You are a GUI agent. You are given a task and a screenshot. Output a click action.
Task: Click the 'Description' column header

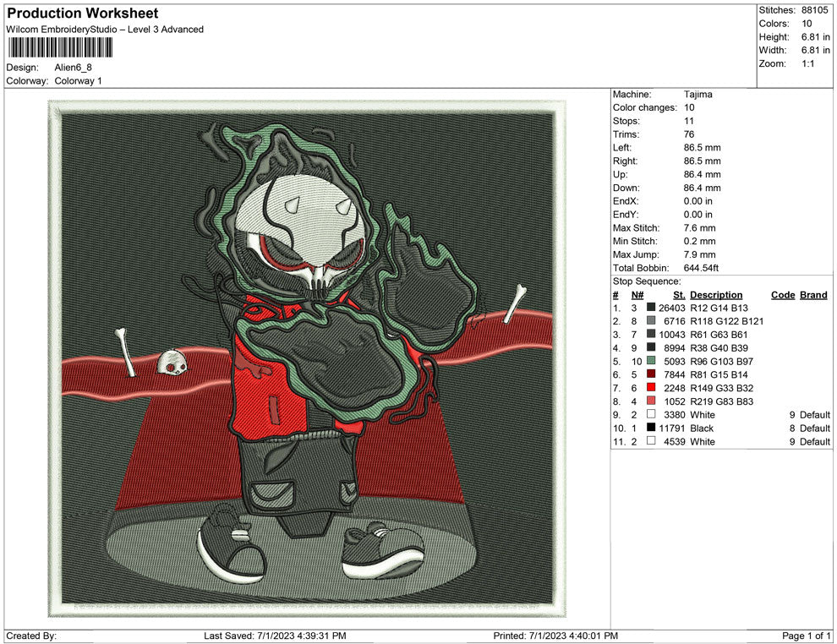point(716,295)
